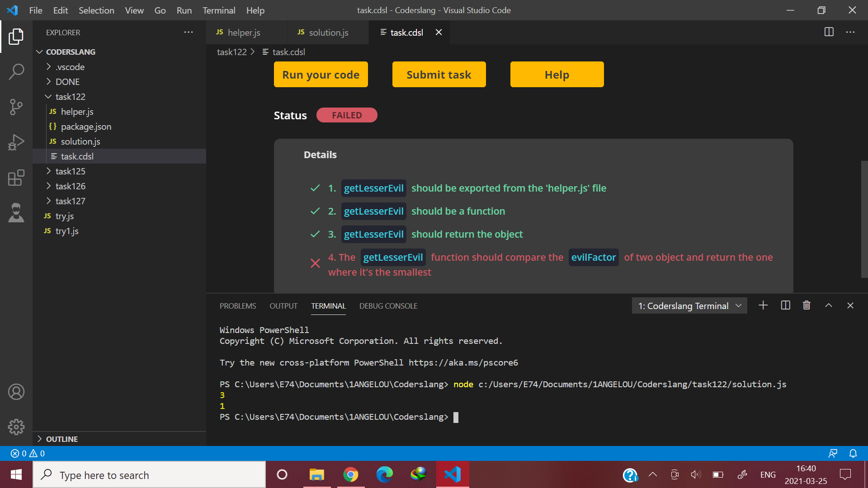Screen dimensions: 868x488
Task: Kill the terminal with trash icon
Action: click(x=807, y=305)
